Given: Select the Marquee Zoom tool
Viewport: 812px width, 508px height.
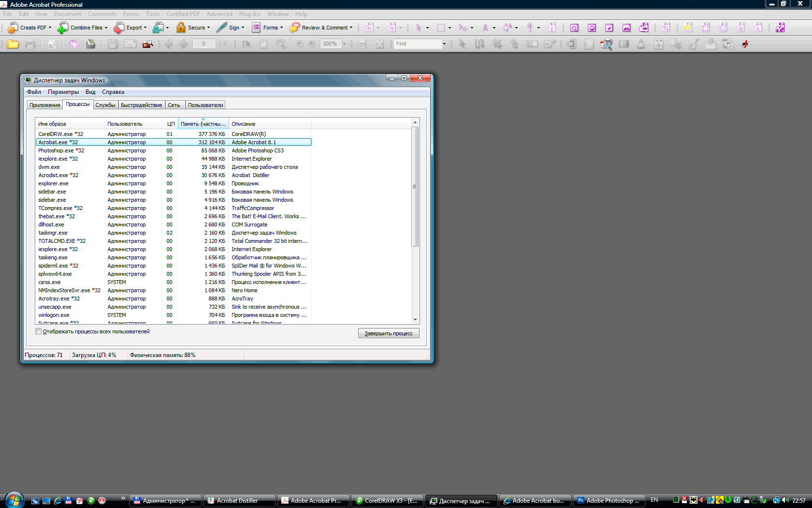Looking at the screenshot, I should [x=281, y=44].
